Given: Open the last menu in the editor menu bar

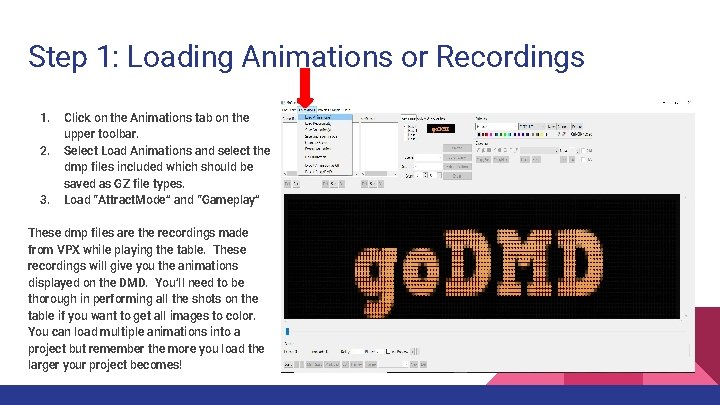Looking at the screenshot, I should pos(347,110).
